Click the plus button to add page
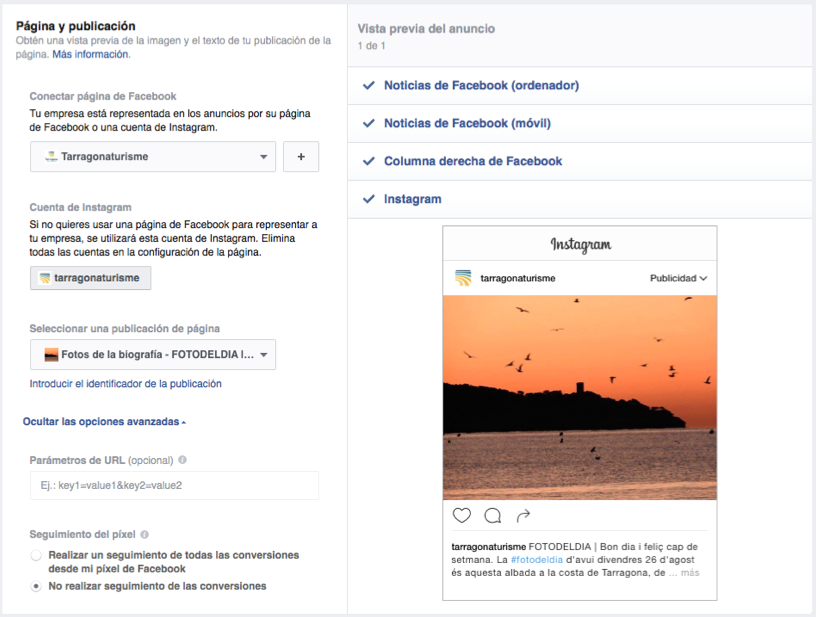The height and width of the screenshot is (617, 816). click(301, 157)
